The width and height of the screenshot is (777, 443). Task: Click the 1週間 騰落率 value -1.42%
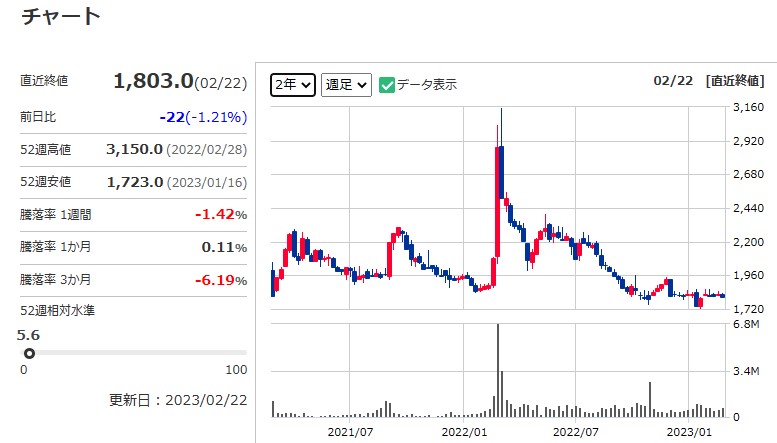pyautogui.click(x=221, y=215)
